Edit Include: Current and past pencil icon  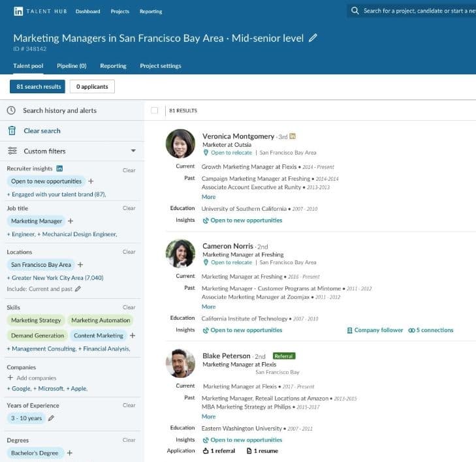point(78,289)
